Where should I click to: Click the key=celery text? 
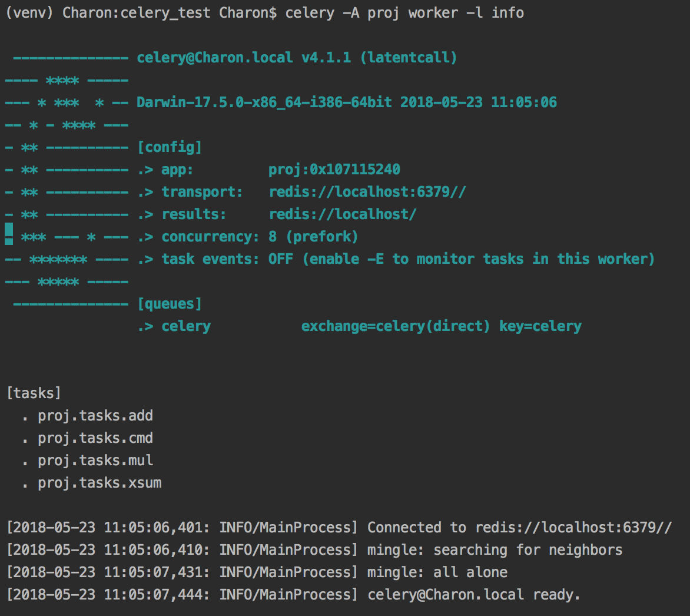tap(540, 326)
